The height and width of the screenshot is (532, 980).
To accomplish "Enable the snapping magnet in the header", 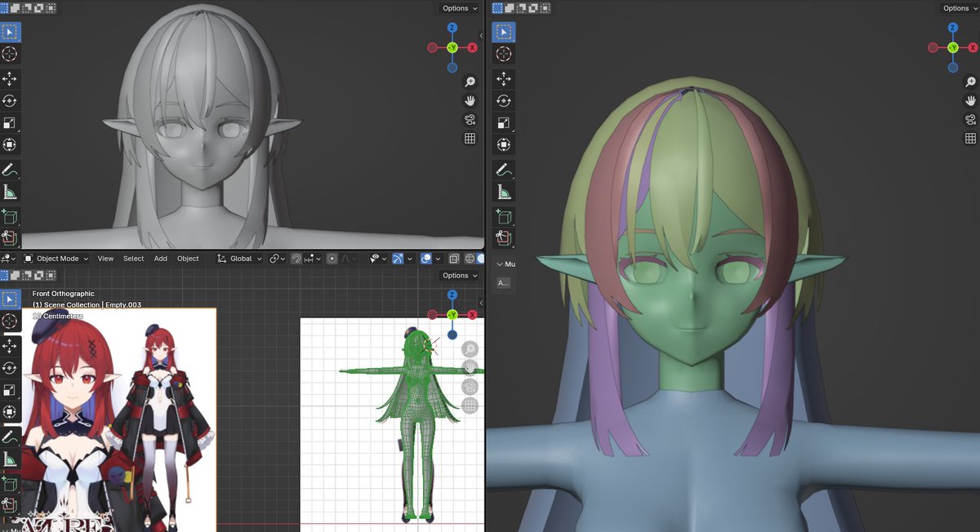I will tap(296, 258).
